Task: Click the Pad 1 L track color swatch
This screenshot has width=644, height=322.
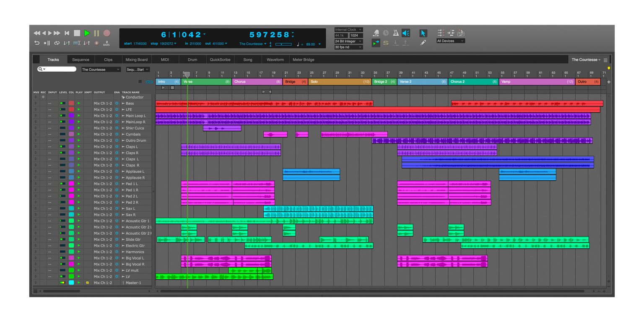Action: (71, 184)
